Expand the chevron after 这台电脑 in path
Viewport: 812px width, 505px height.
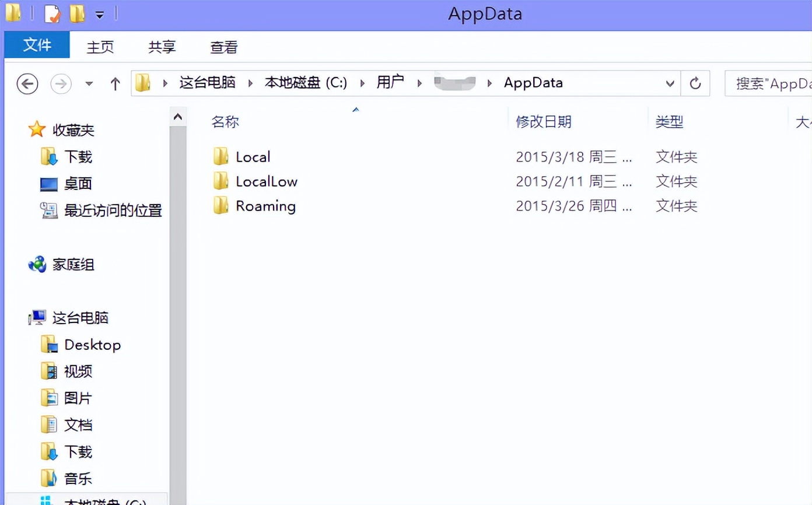pyautogui.click(x=251, y=83)
